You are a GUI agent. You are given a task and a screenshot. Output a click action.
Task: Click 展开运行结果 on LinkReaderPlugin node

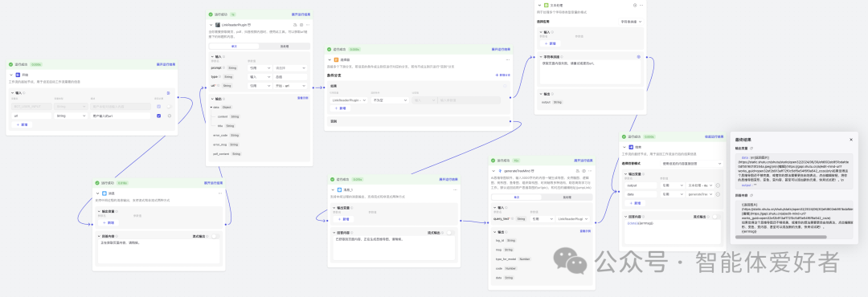[301, 14]
